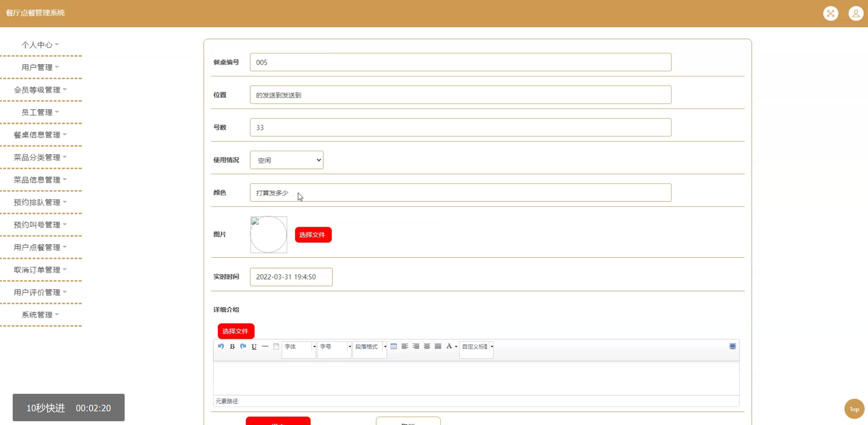
Task: Expand the 餐桌信息管理 menu
Action: tap(40, 135)
